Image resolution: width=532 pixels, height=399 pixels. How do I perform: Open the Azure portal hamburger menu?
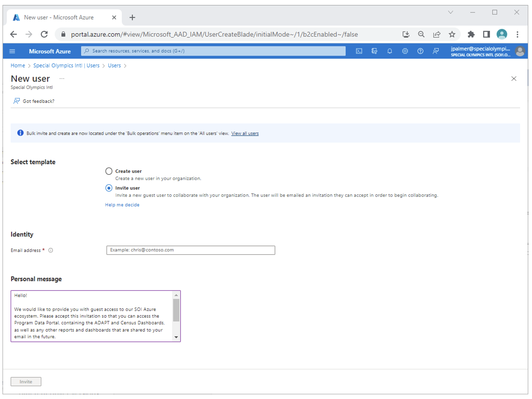pyautogui.click(x=12, y=51)
